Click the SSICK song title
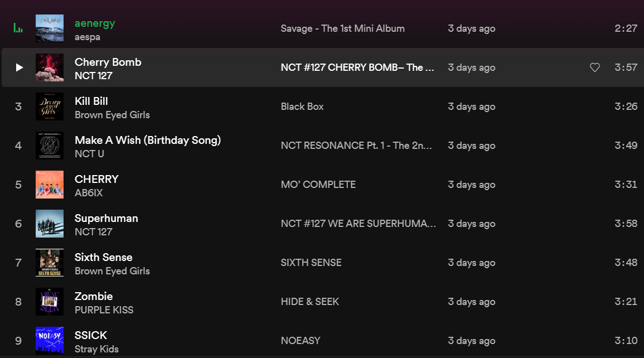644x358 pixels. pos(91,335)
